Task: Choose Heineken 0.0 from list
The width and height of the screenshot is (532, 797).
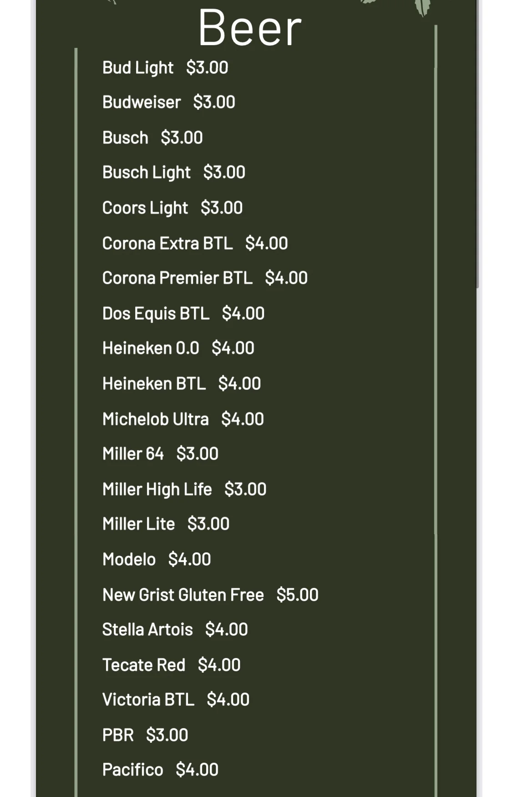Action: tap(178, 348)
